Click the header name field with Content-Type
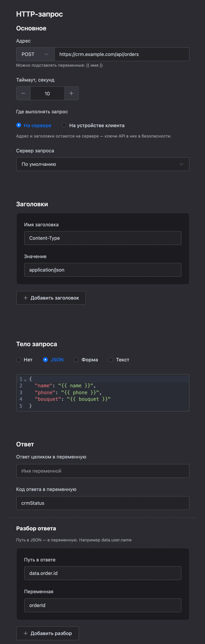 coord(103,238)
